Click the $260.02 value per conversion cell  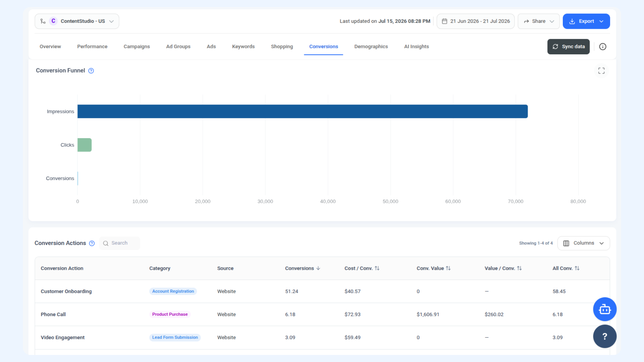[x=494, y=314]
